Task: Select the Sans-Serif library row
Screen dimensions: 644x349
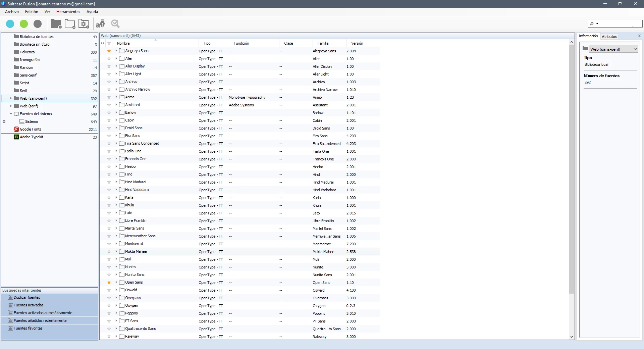Action: [50, 75]
